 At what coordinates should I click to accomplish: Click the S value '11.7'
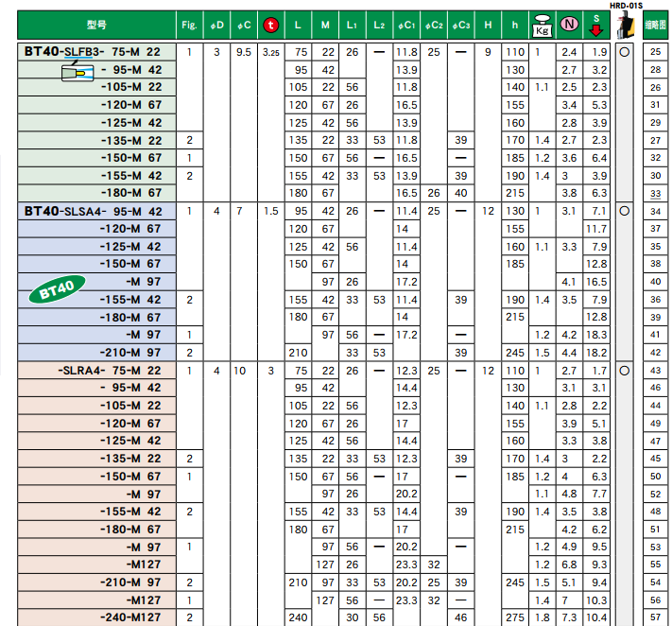pos(596,229)
